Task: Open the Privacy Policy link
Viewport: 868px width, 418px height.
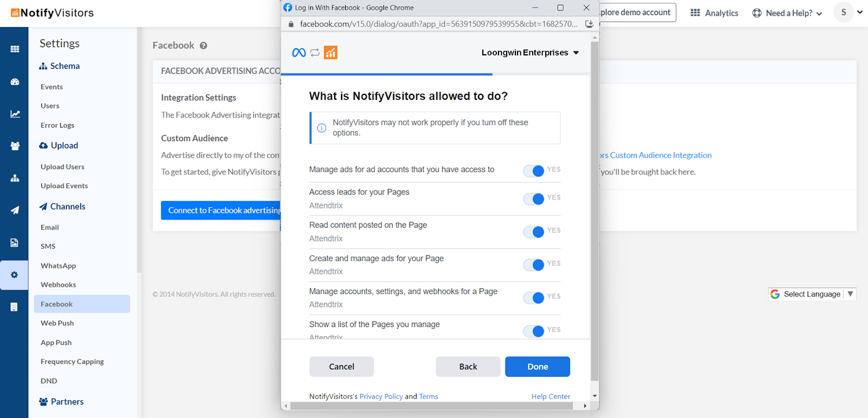Action: click(381, 396)
